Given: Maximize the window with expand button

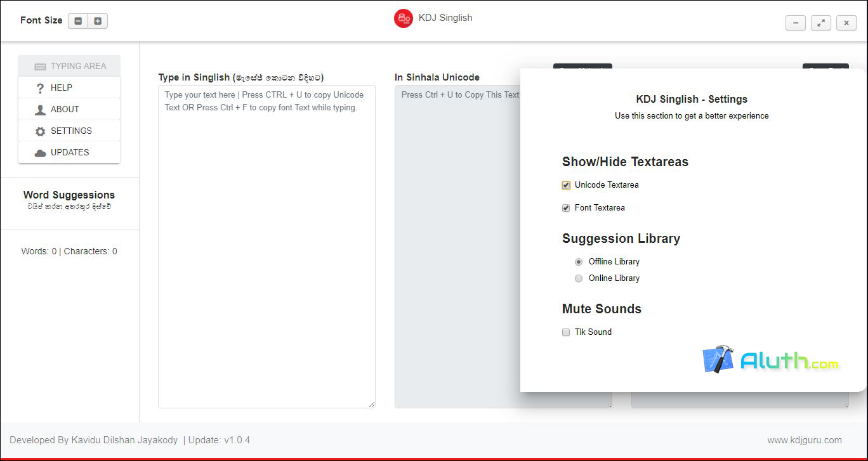Looking at the screenshot, I should (821, 23).
